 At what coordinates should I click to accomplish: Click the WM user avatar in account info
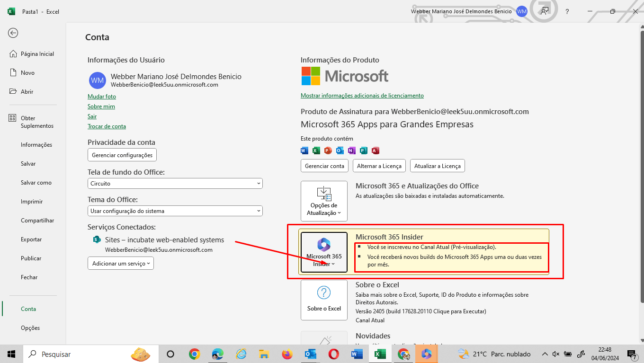pyautogui.click(x=98, y=80)
